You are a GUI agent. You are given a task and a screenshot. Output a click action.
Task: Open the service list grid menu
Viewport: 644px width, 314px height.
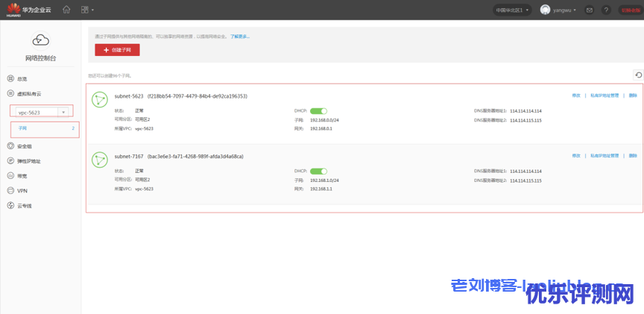tap(86, 10)
